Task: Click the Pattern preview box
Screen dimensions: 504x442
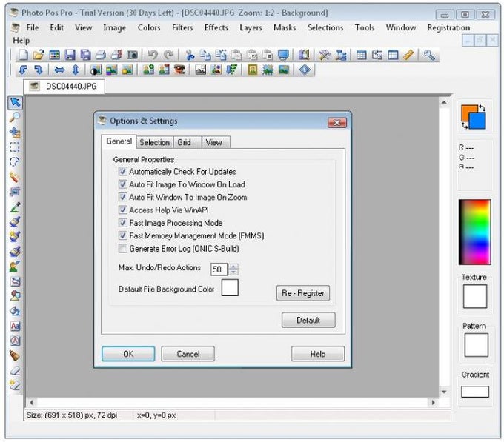Action: [x=477, y=345]
